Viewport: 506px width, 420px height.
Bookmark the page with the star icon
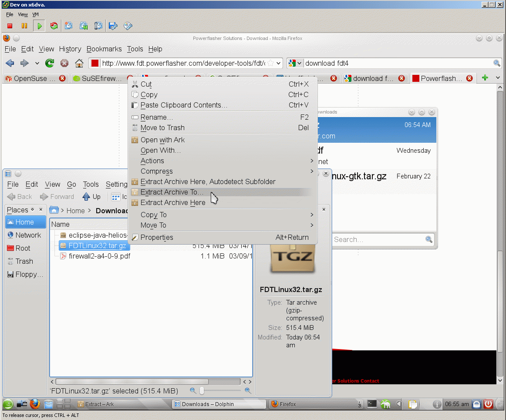(x=271, y=63)
